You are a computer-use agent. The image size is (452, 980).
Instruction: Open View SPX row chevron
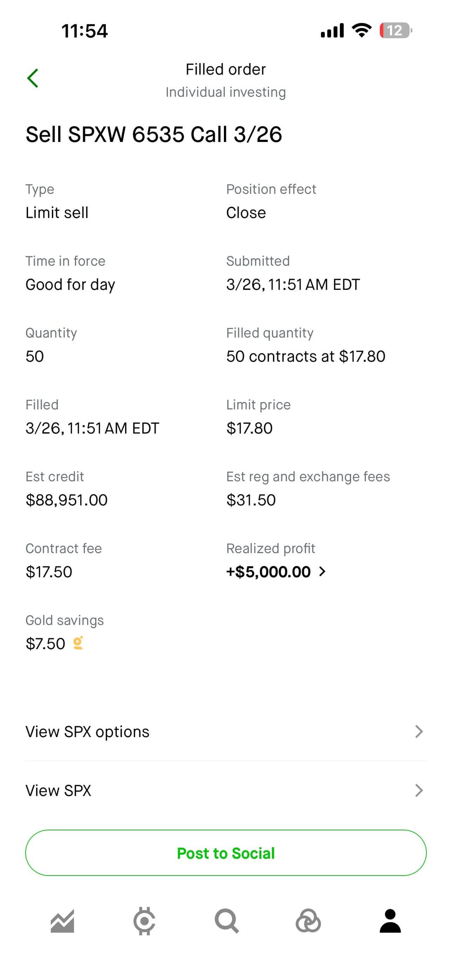[419, 790]
